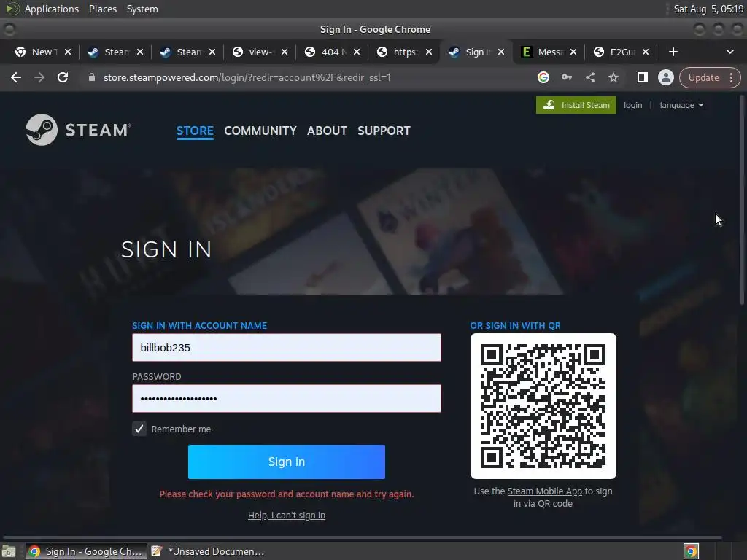Viewport: 747px width, 560px height.
Task: Share this page via share icon
Action: (589, 77)
